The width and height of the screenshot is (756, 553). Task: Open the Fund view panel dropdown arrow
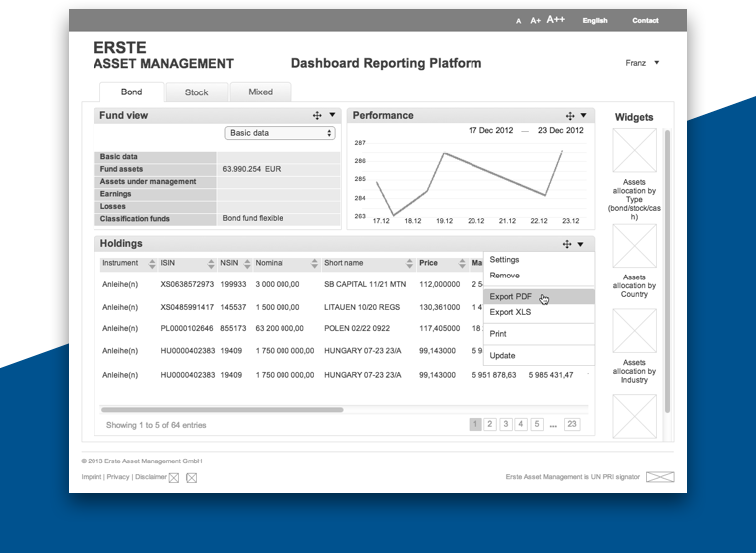click(x=332, y=116)
